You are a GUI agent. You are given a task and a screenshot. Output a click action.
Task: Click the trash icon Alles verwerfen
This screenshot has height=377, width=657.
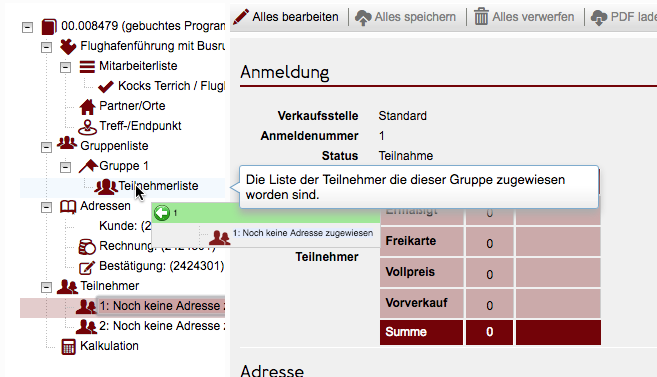[x=481, y=17]
